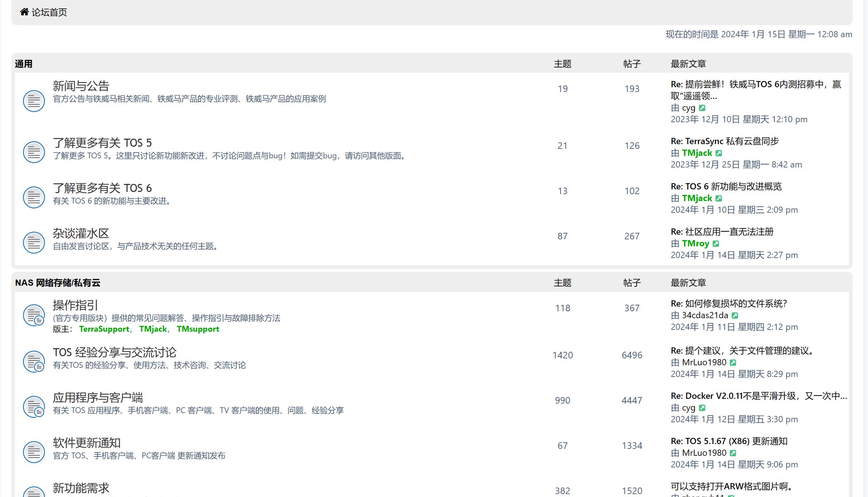Open post Re: Docker V2.0.11不是平滑升级

pos(759,396)
